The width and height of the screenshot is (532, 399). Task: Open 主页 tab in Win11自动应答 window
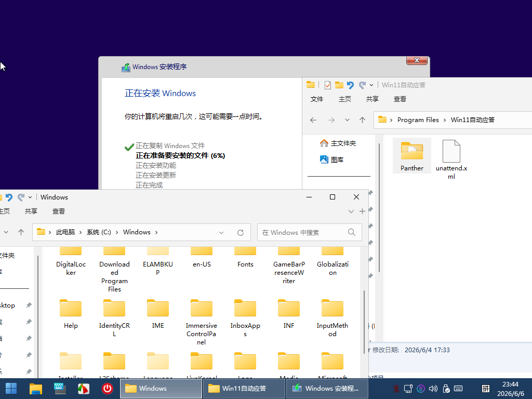point(345,99)
